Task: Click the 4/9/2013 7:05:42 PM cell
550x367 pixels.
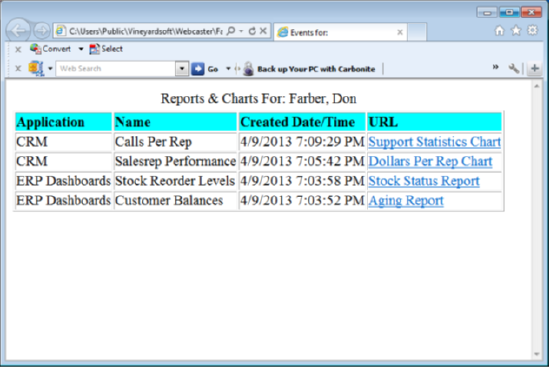Action: point(302,161)
